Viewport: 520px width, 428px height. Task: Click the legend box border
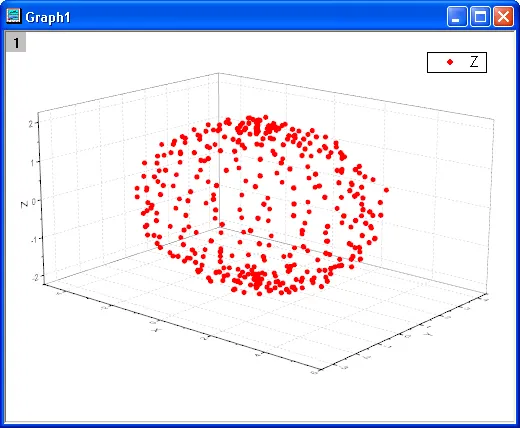[x=457, y=52]
